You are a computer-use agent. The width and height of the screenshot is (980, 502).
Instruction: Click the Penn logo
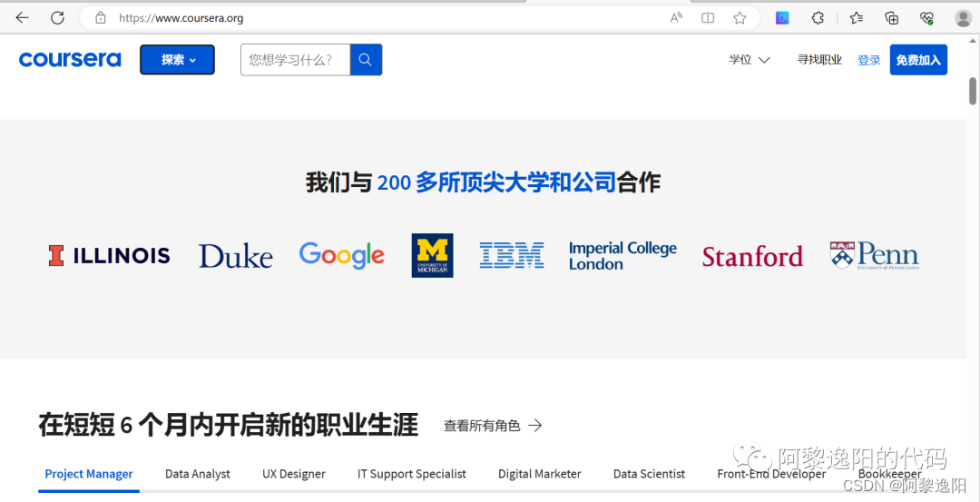[875, 255]
